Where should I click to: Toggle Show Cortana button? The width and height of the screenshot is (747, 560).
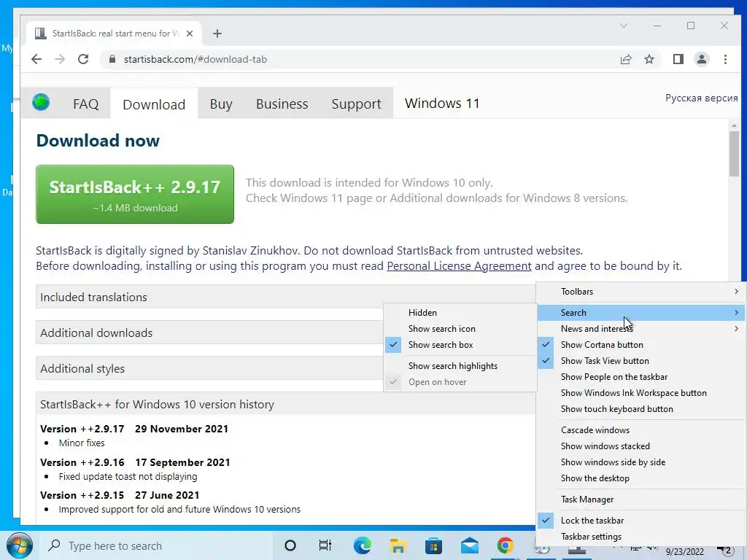click(640, 345)
